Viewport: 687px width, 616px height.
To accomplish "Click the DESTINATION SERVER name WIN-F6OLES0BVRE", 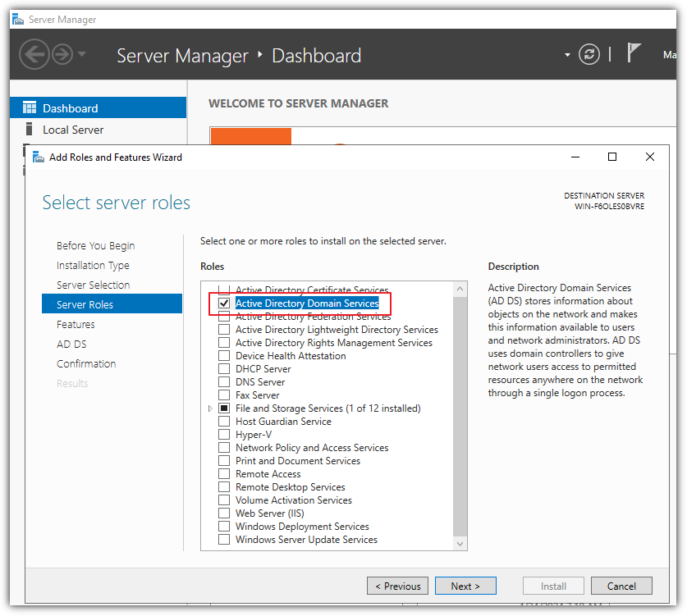I will click(610, 206).
